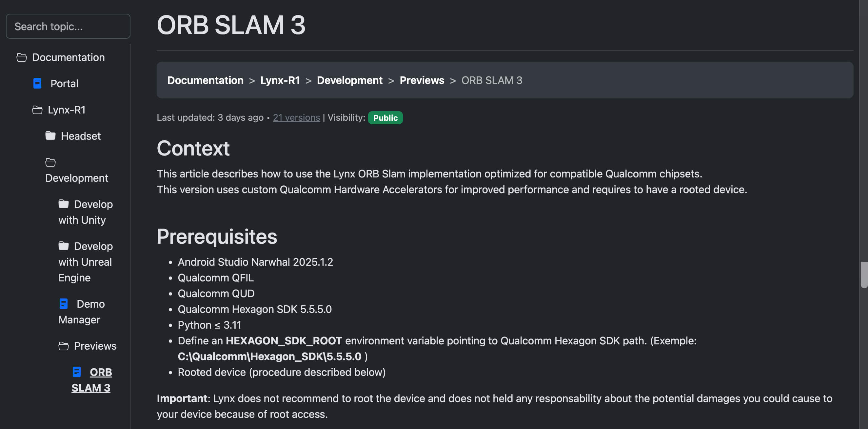Open the Portal page in sidebar
Viewport: 868px width, 429px height.
(64, 84)
